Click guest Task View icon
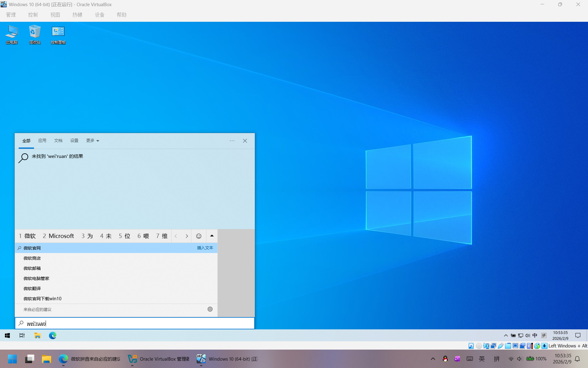 click(22, 335)
